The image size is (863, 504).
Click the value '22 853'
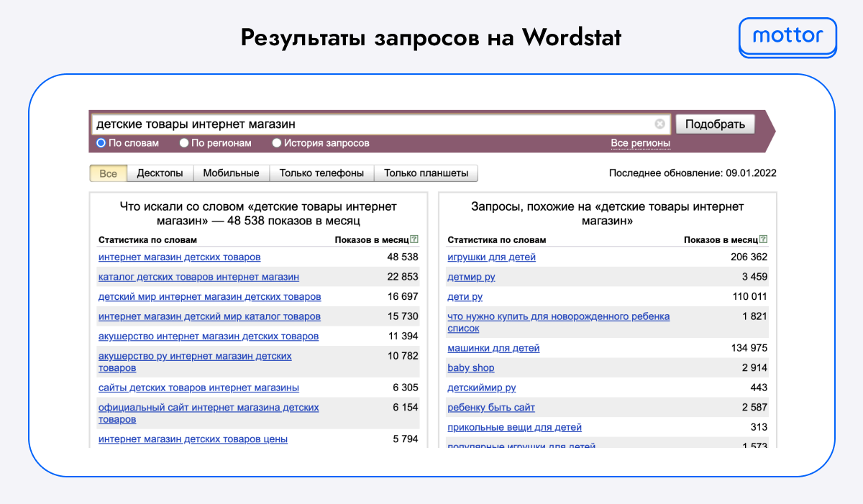[x=403, y=277]
